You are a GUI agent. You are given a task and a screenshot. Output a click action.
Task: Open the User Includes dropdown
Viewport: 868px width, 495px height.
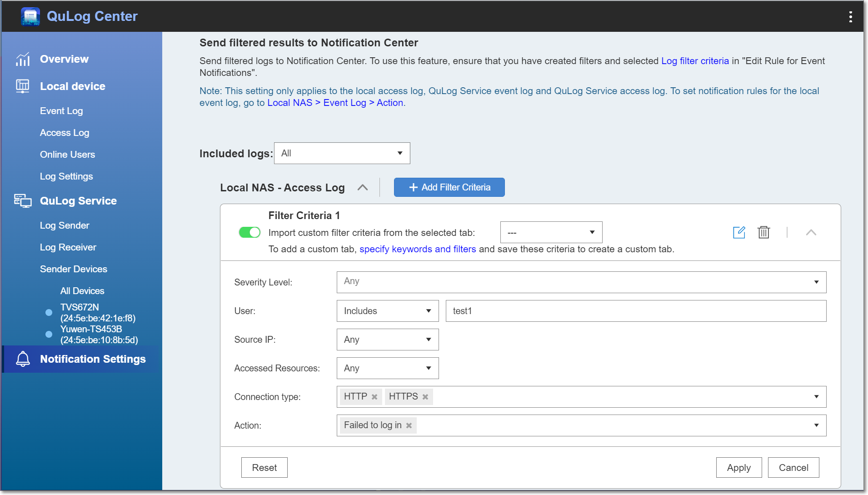(388, 311)
